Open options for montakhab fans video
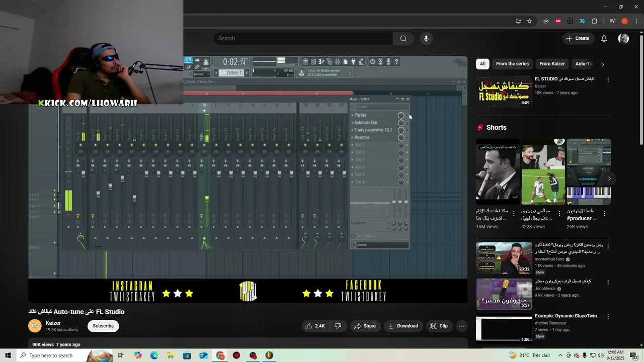This screenshot has width=644, height=362. tap(608, 246)
